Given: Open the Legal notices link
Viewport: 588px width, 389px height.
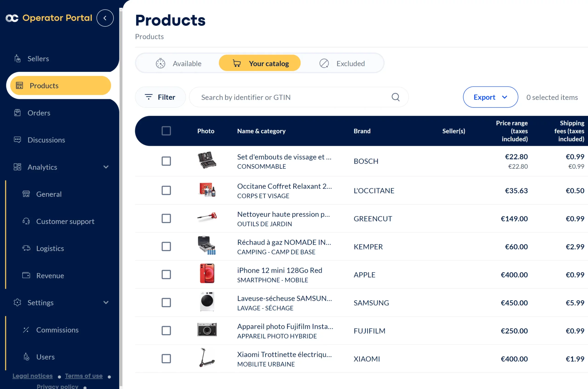Looking at the screenshot, I should pos(32,376).
